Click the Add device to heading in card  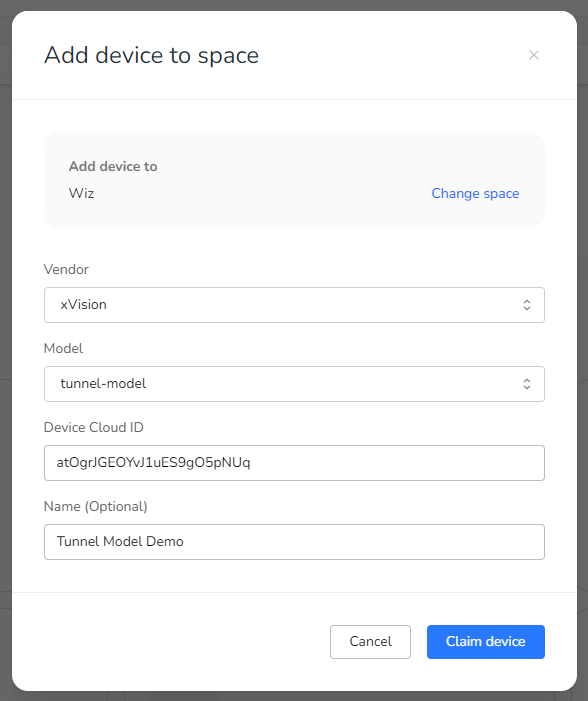pos(113,166)
